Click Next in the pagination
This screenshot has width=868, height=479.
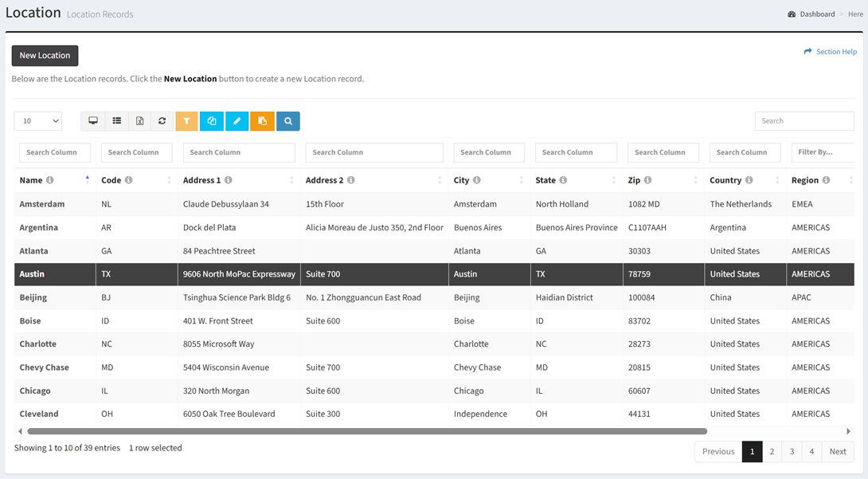pyautogui.click(x=838, y=452)
